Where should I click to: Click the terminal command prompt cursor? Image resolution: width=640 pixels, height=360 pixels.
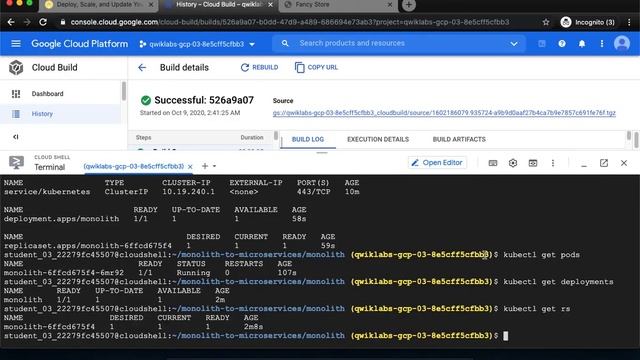click(x=506, y=336)
